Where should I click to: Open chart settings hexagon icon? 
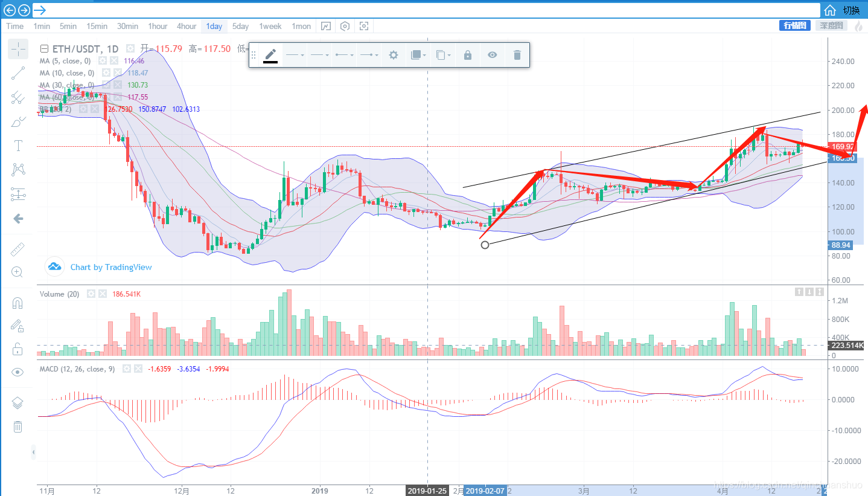[x=345, y=26]
